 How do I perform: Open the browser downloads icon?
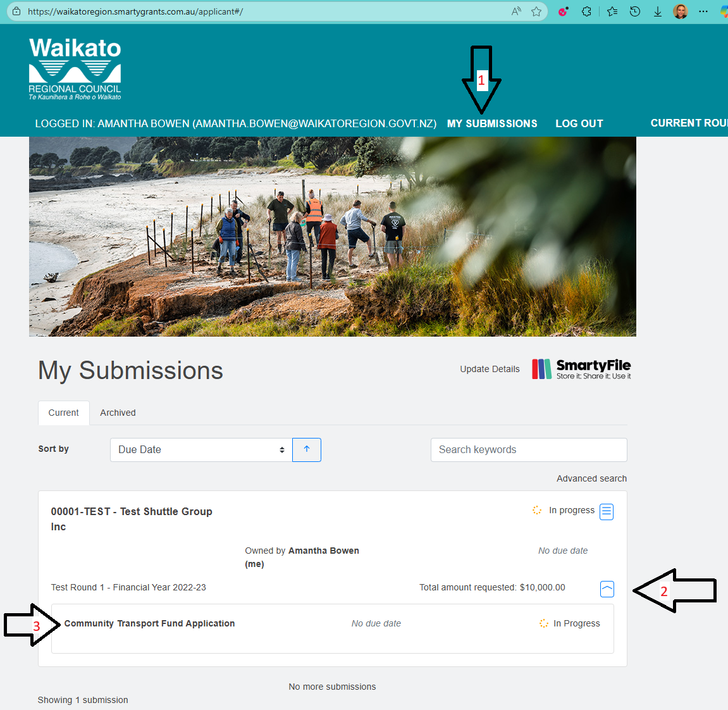coord(657,11)
